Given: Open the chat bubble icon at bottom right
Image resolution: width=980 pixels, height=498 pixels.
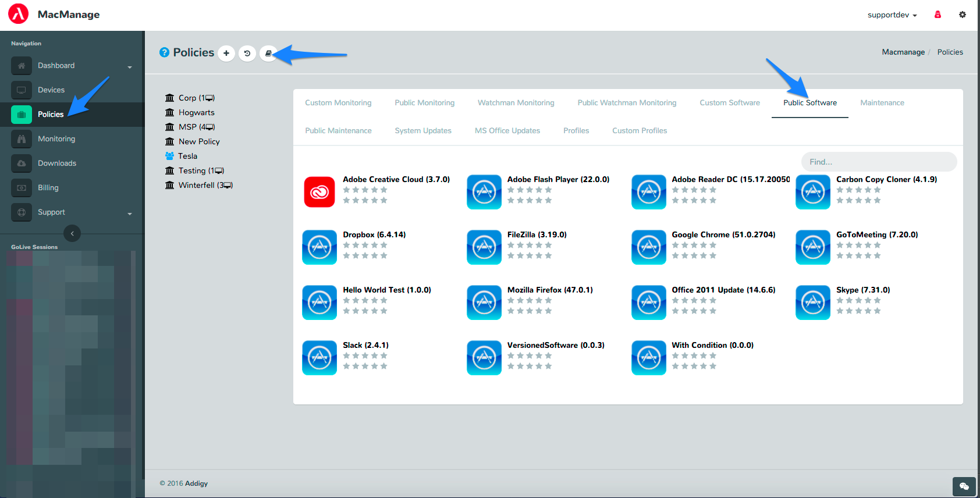Looking at the screenshot, I should (964, 486).
